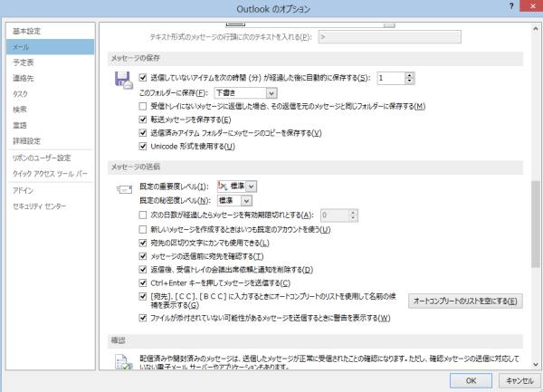Select 基本設定 in the left category list

[x=26, y=31]
